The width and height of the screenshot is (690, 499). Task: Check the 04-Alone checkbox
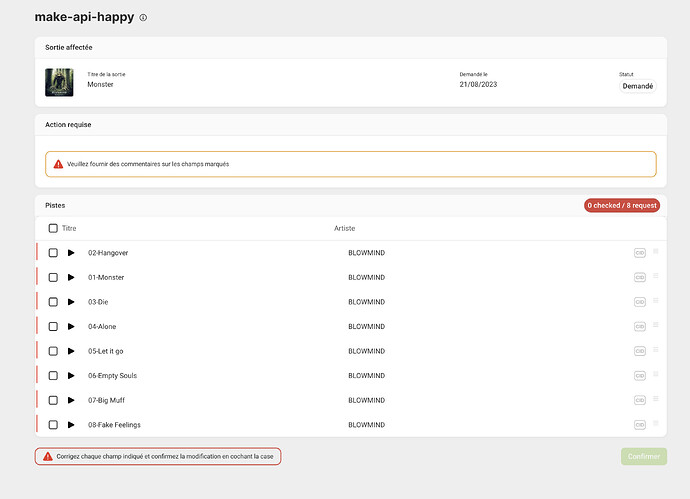[53, 327]
